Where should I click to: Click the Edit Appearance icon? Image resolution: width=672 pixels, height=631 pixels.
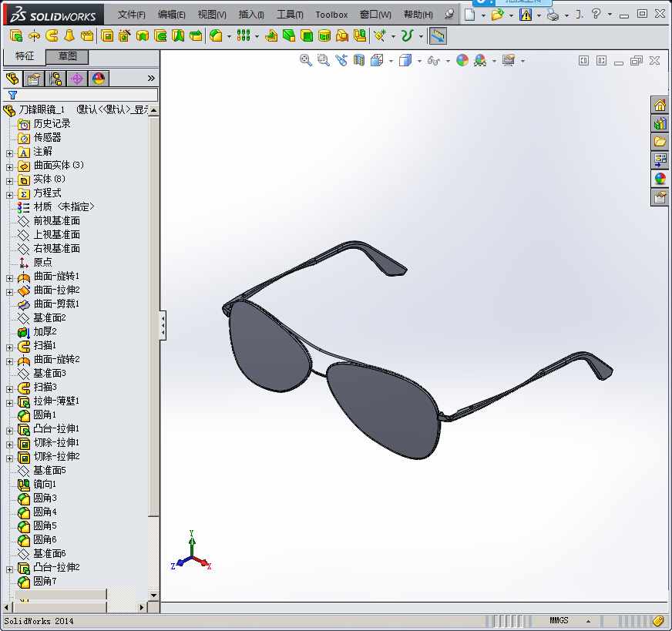[462, 60]
